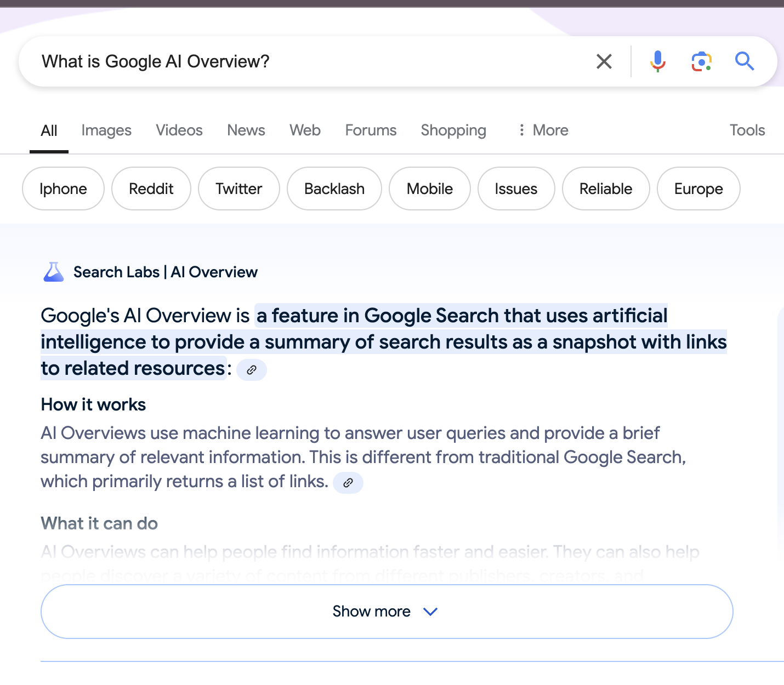Open source link icon after 'related resources:'
Screen dimensions: 784x685
click(252, 370)
